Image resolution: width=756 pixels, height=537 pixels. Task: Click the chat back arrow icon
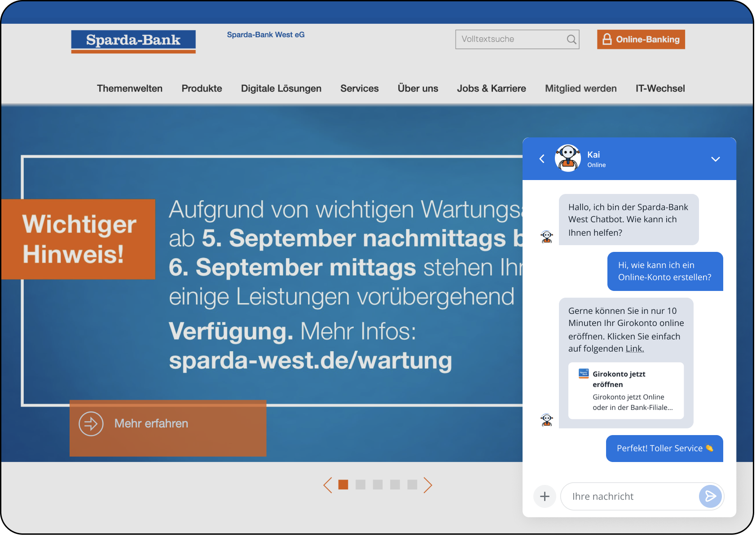[542, 158]
